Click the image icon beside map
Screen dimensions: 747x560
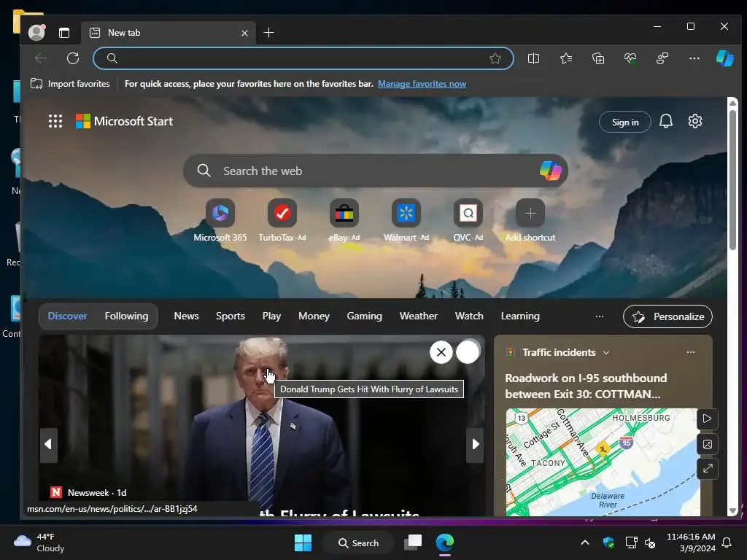pyautogui.click(x=708, y=444)
